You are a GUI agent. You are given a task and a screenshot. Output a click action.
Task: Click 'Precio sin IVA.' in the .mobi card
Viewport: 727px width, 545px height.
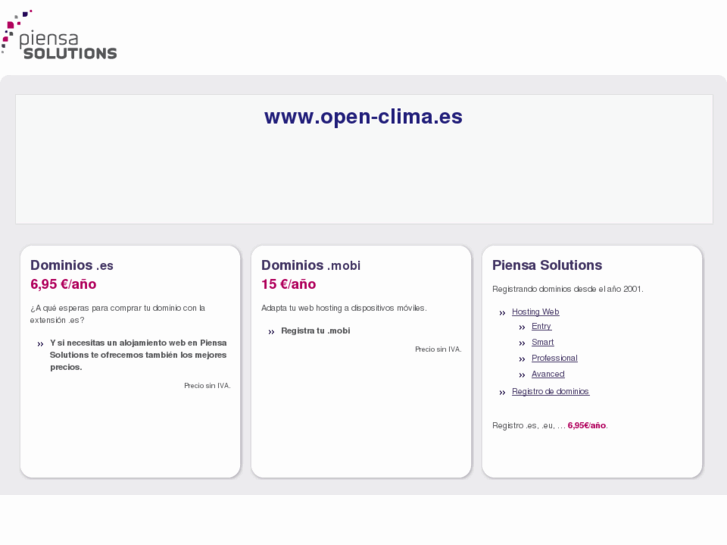[438, 349]
